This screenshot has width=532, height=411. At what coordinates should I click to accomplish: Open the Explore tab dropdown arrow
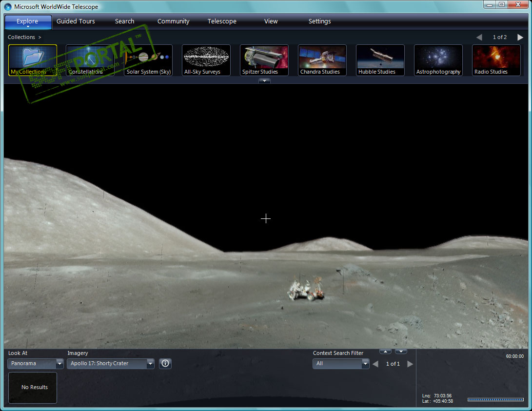28,26
